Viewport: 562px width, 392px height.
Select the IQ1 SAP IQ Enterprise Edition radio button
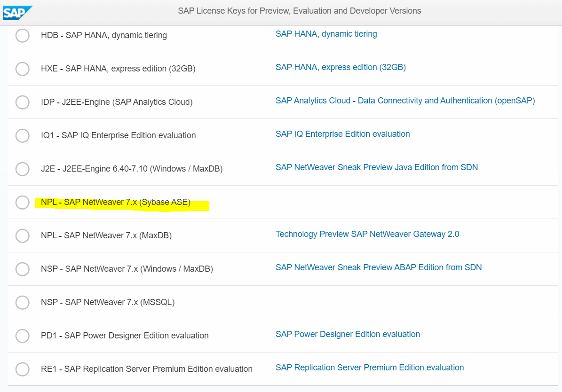click(x=22, y=135)
